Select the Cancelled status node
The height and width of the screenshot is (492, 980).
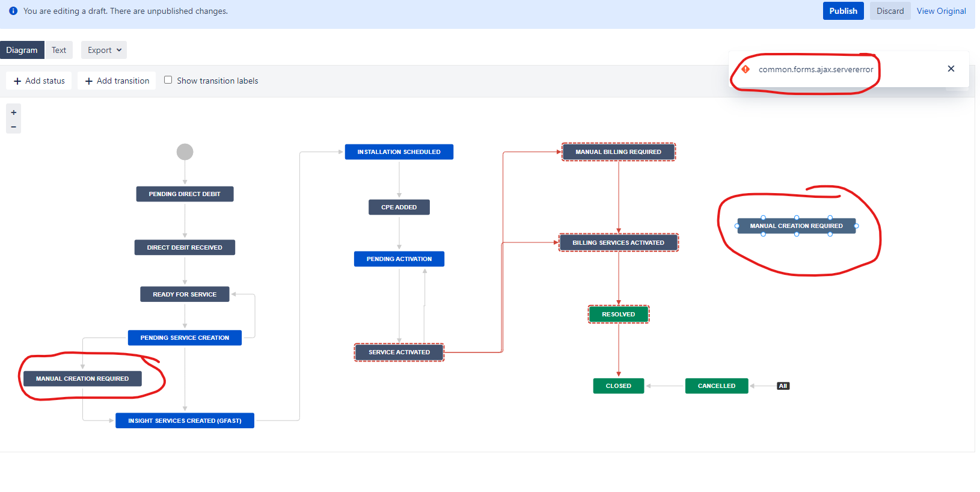717,386
